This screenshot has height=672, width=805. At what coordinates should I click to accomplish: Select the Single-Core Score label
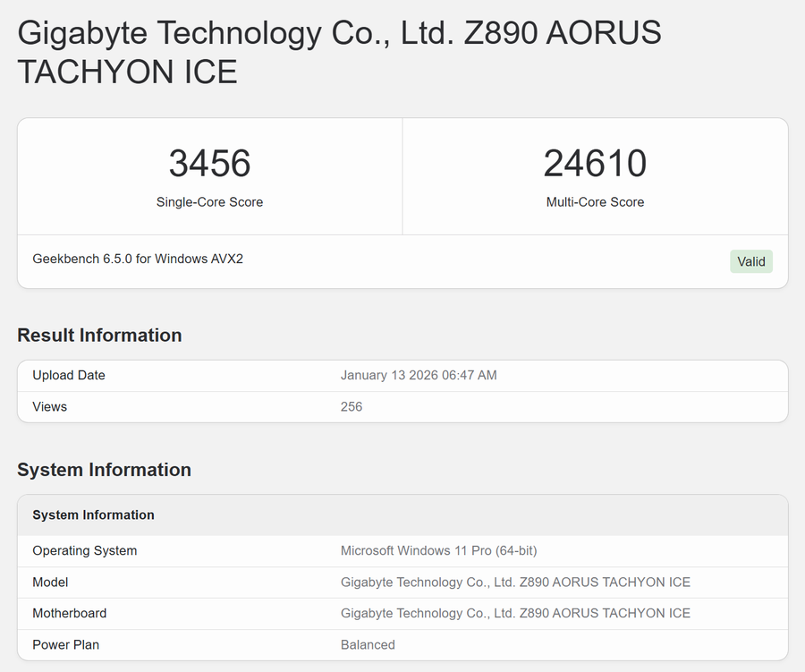tap(209, 202)
